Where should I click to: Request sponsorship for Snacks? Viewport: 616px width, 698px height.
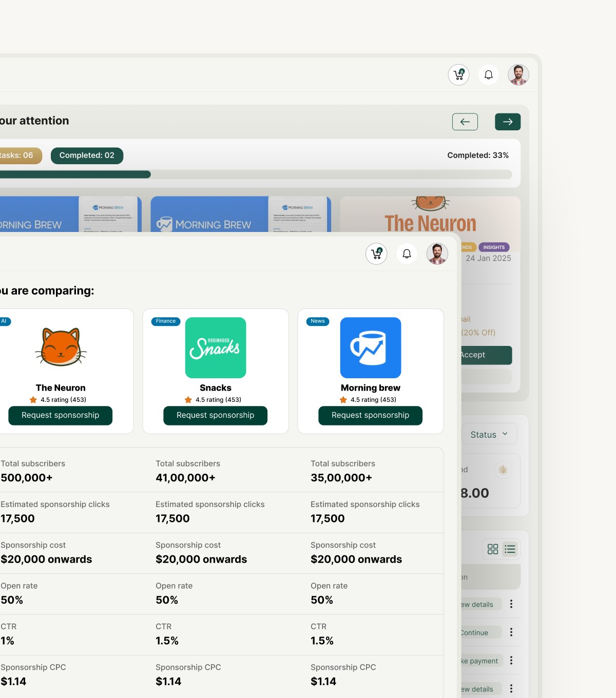coord(216,416)
